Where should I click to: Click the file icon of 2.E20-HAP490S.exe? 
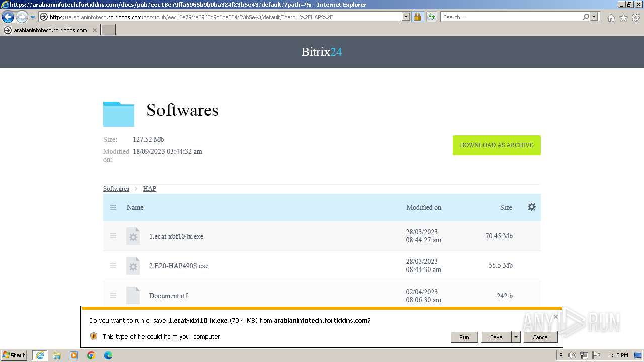point(133,266)
